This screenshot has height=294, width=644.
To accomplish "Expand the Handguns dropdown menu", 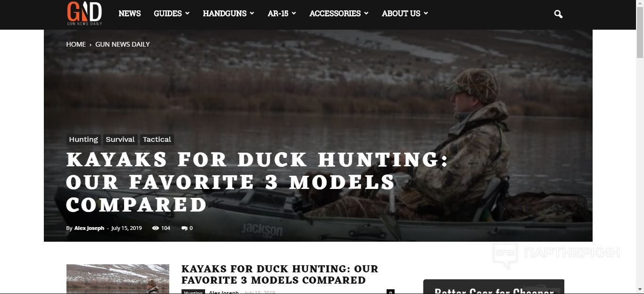I will (x=228, y=14).
